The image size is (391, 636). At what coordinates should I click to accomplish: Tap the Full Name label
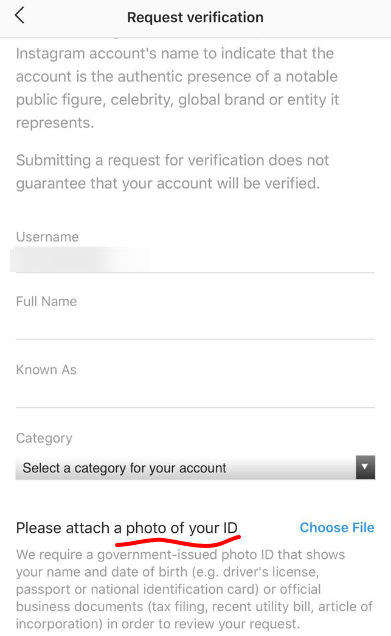tap(46, 301)
